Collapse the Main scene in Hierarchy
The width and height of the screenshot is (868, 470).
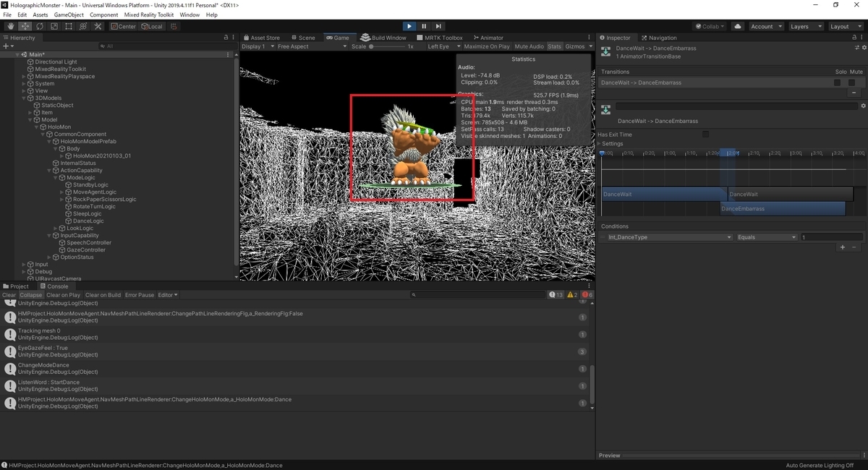(x=18, y=55)
